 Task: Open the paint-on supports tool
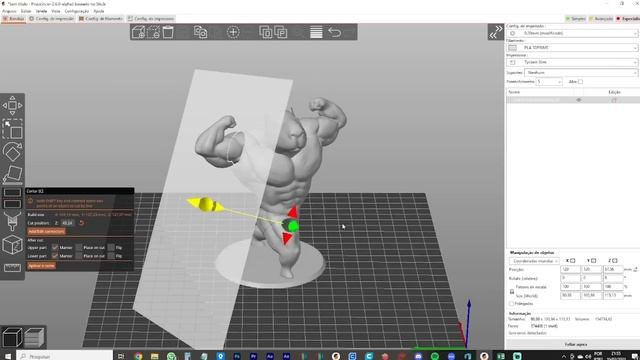point(12,221)
